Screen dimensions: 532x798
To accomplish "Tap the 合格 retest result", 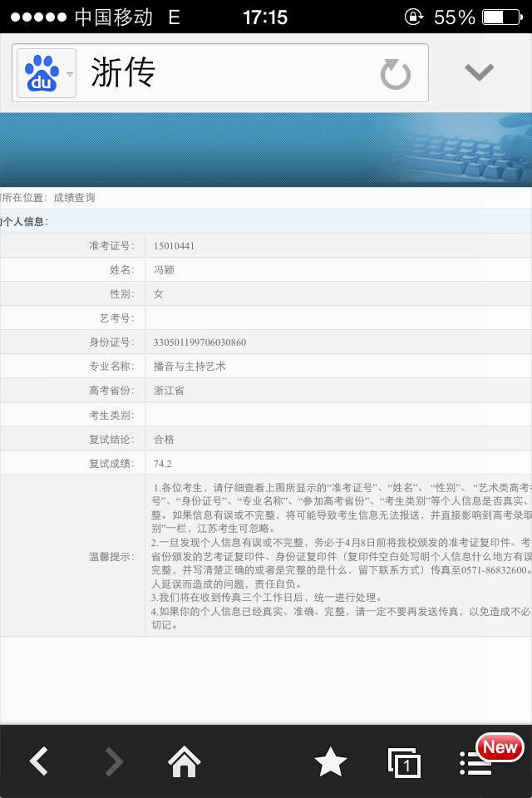I will (x=164, y=439).
